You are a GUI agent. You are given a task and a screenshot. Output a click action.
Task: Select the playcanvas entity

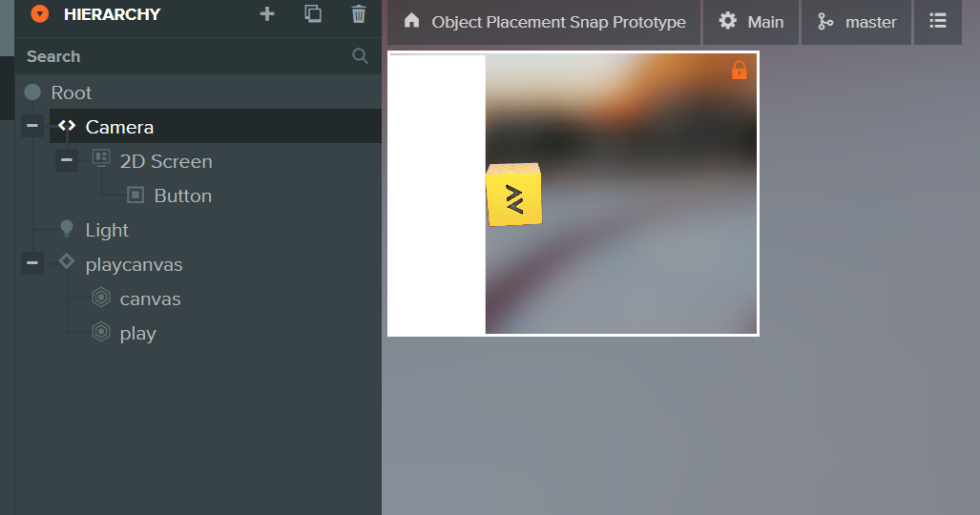(x=134, y=264)
